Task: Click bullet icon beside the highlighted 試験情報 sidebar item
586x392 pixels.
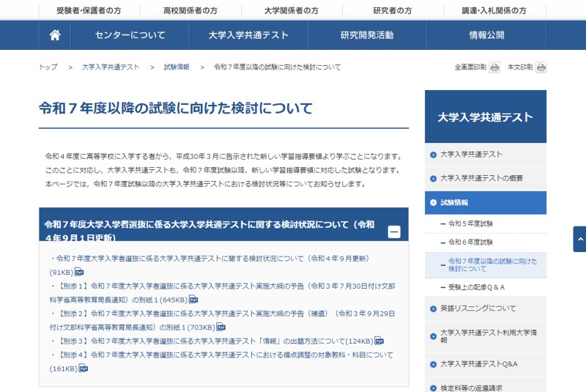Action: (x=433, y=202)
